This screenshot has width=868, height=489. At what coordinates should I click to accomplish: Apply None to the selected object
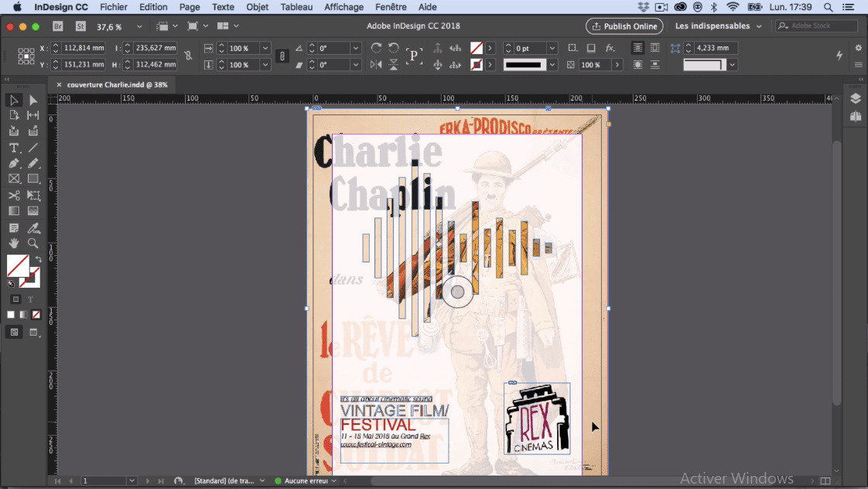36,315
